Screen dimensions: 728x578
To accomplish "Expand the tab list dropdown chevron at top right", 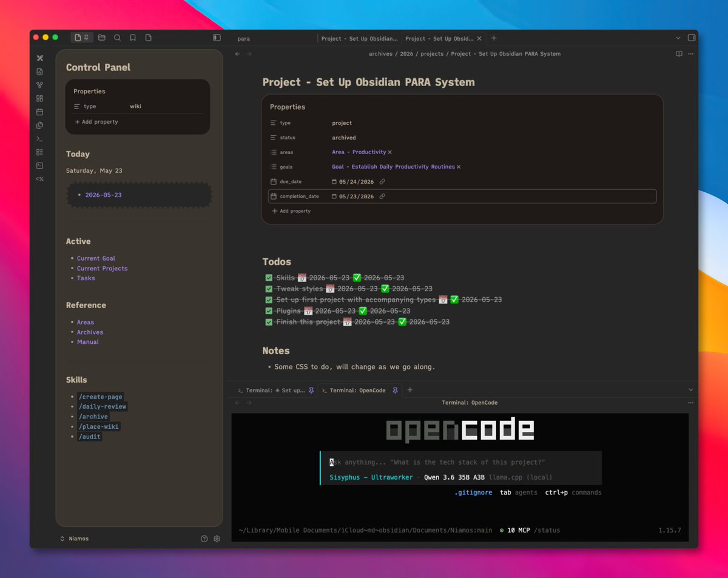I will (678, 38).
